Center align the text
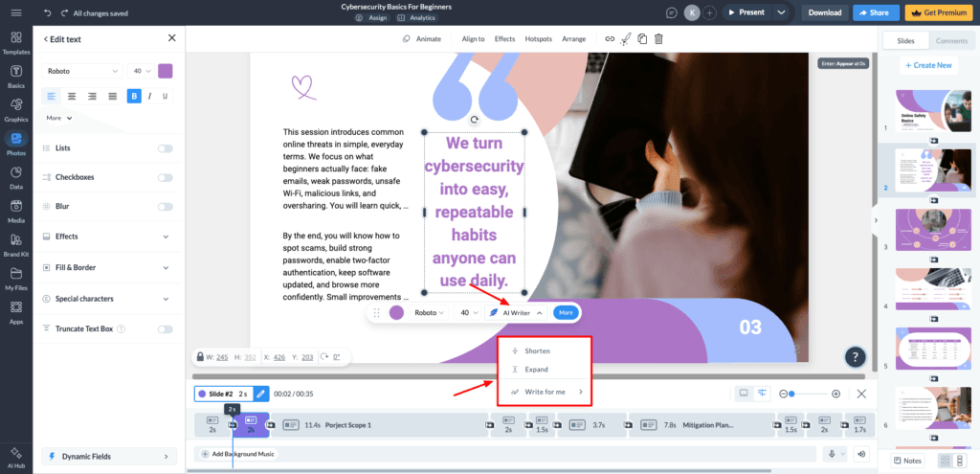The image size is (980, 474). coord(72,97)
